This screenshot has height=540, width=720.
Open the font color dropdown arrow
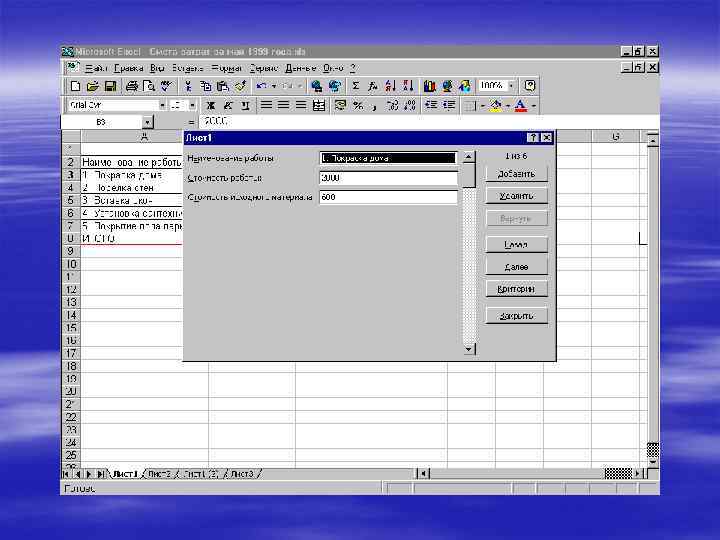tap(534, 106)
